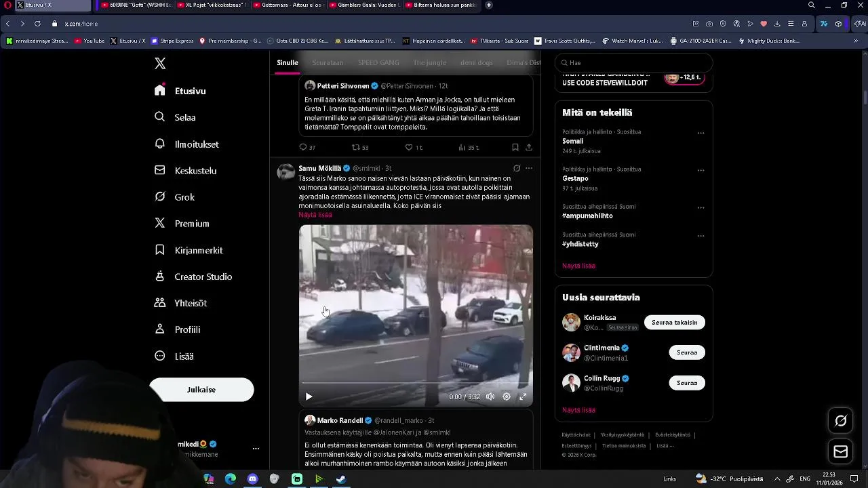
Task: Follow Collin Rugg
Action: pyautogui.click(x=687, y=383)
